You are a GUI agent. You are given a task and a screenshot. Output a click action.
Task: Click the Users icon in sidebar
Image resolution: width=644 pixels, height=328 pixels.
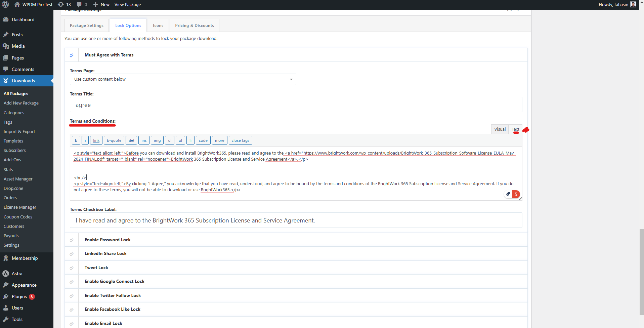pyautogui.click(x=6, y=308)
